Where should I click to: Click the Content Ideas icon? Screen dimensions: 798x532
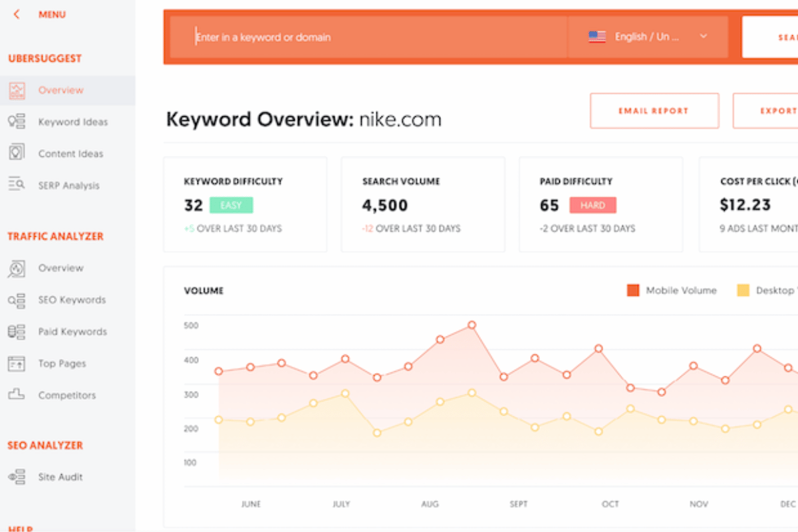point(17,153)
